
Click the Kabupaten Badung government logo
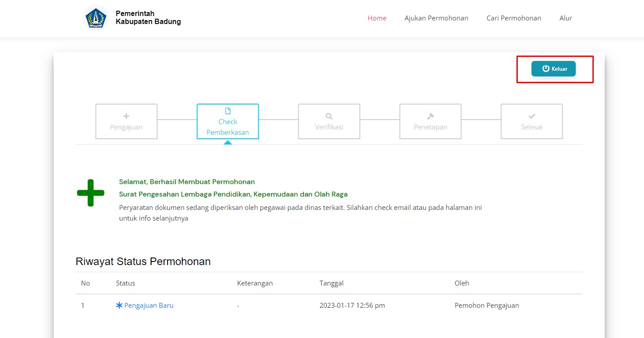click(96, 18)
